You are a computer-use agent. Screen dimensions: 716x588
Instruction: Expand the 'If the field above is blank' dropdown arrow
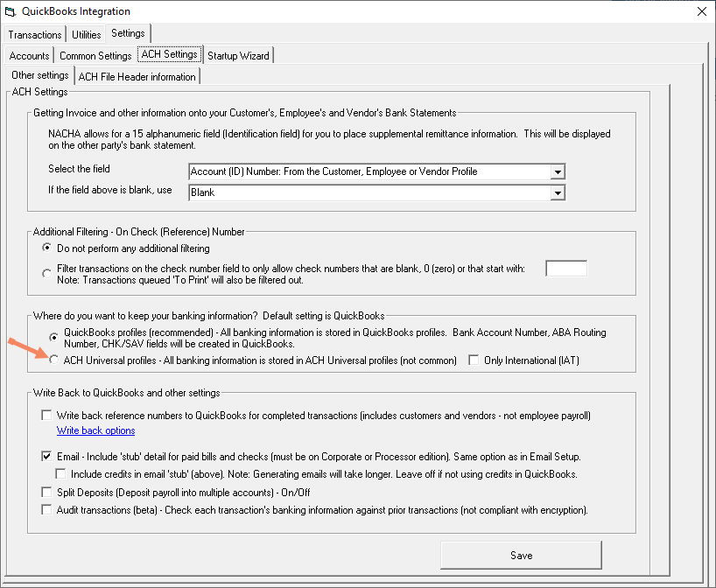tap(557, 192)
